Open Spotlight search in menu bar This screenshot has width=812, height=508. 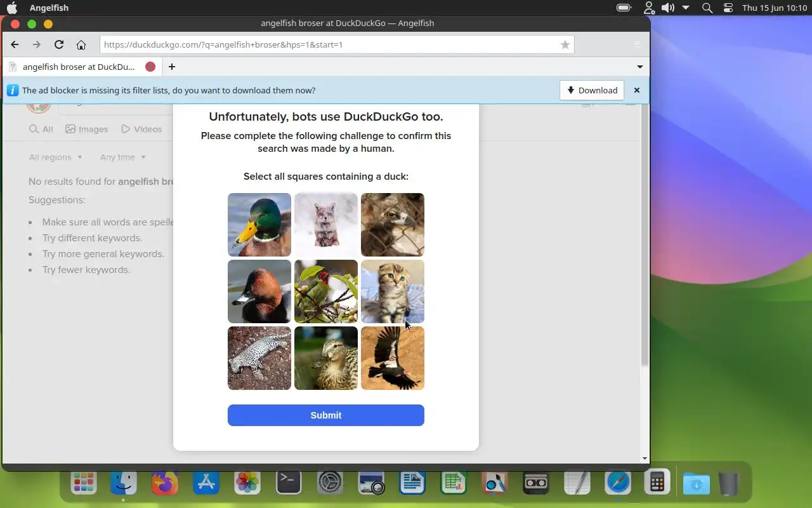tap(707, 8)
